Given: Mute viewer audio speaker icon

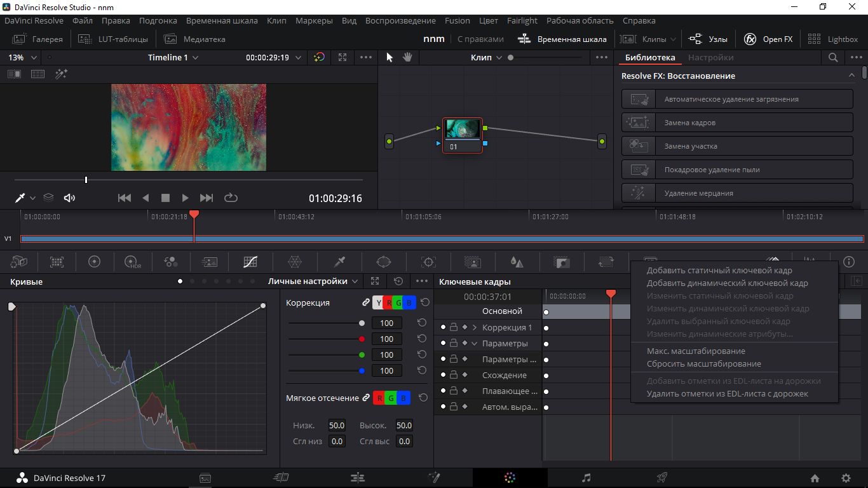Looking at the screenshot, I should coord(69,198).
